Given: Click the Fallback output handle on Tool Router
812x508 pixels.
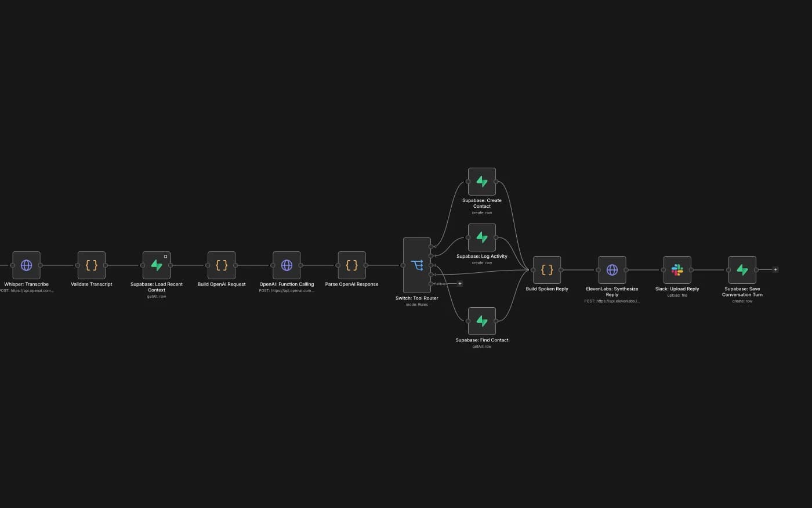Looking at the screenshot, I should click(431, 284).
